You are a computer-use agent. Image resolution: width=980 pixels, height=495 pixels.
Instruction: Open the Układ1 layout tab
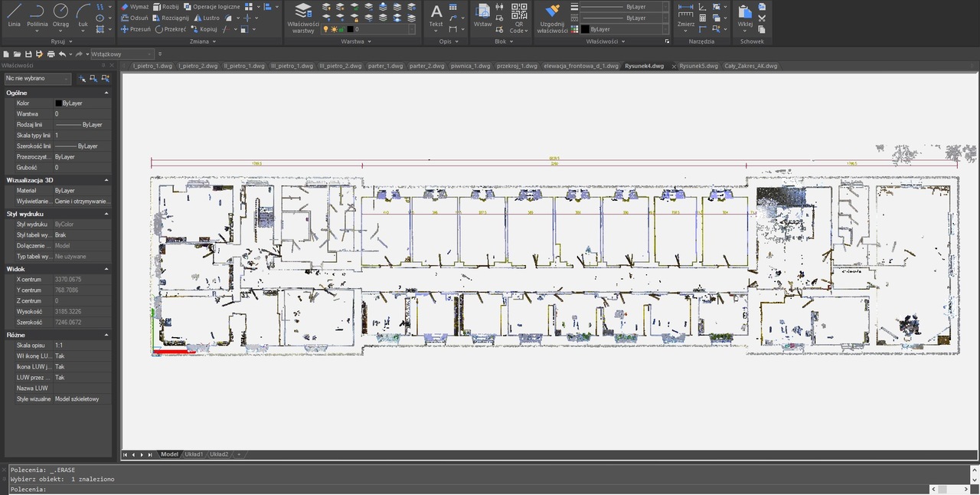(192, 454)
